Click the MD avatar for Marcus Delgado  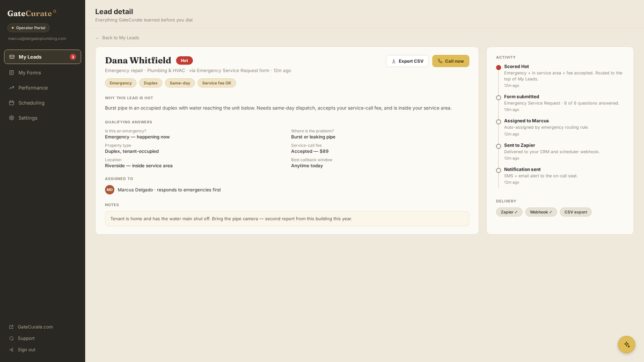tap(109, 189)
